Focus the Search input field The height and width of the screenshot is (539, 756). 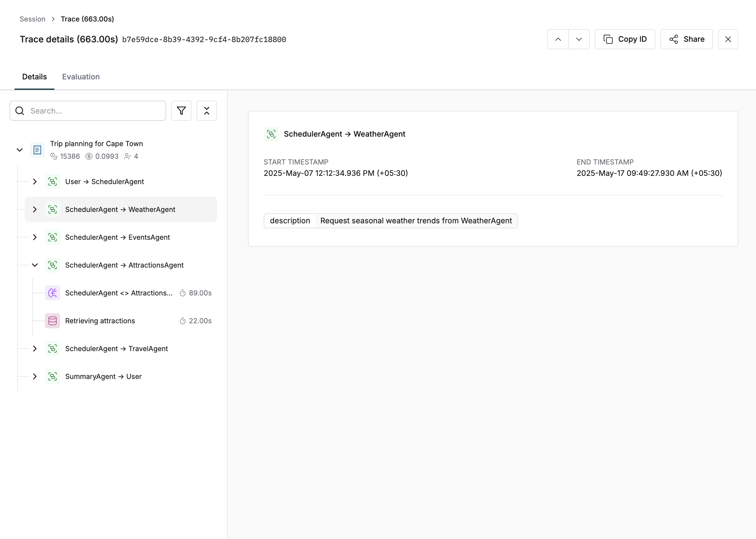95,111
